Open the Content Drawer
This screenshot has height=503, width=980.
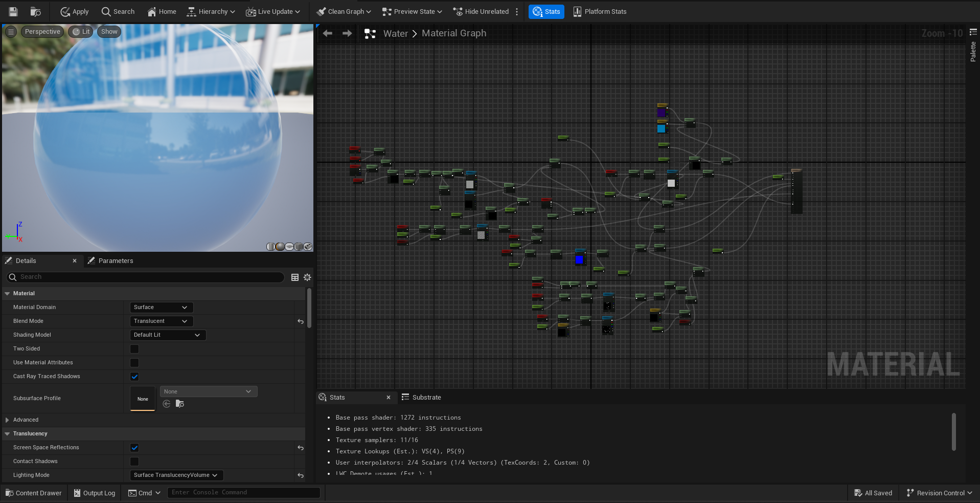click(34, 493)
